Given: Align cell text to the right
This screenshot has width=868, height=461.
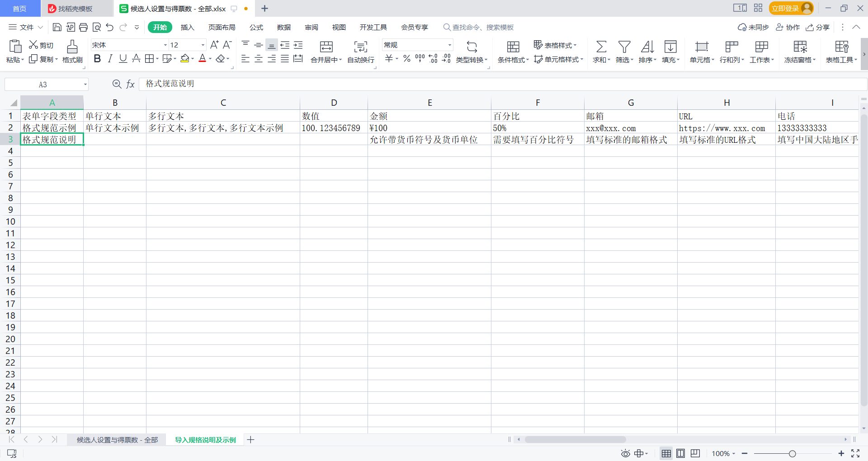Looking at the screenshot, I should click(x=272, y=59).
